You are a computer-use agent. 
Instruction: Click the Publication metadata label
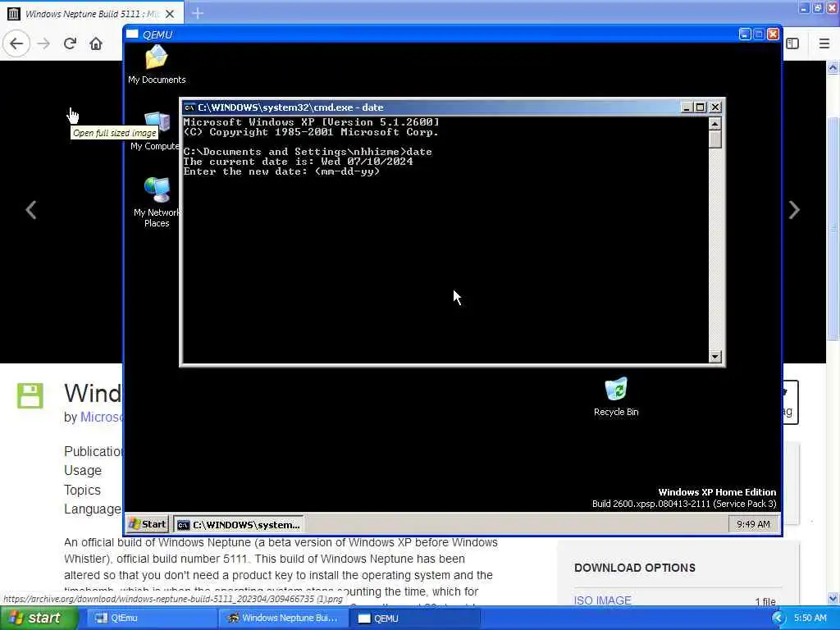pos(94,451)
